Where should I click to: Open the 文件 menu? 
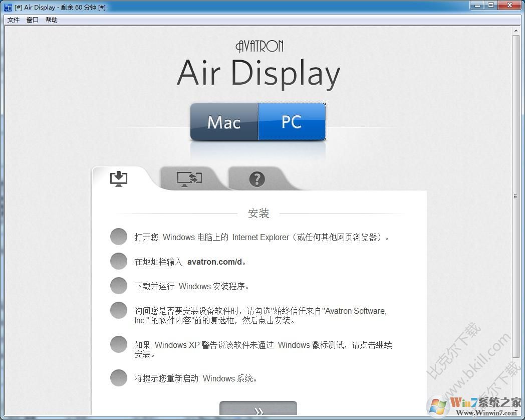tap(13, 20)
